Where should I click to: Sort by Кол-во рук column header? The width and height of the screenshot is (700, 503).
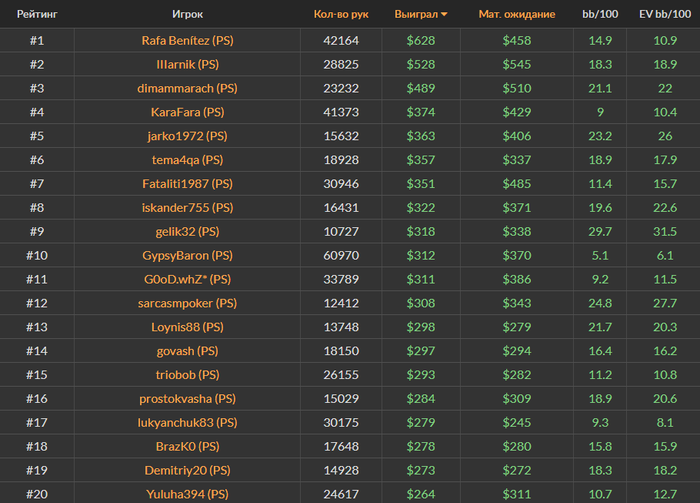tap(341, 14)
